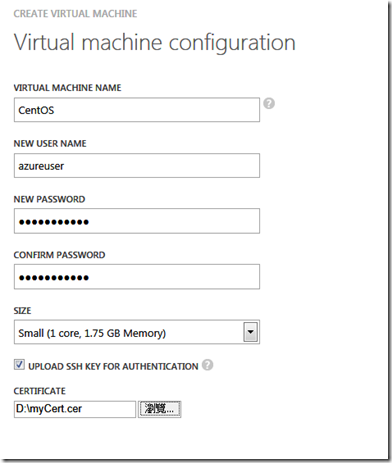Click help icon next to virtual machine name
Image resolution: width=392 pixels, height=463 pixels.
coord(269,103)
